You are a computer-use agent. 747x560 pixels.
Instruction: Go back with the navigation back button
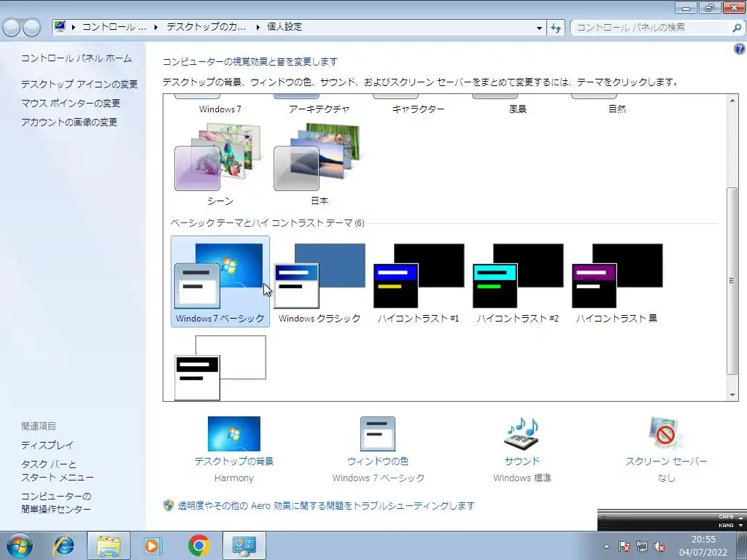12,28
